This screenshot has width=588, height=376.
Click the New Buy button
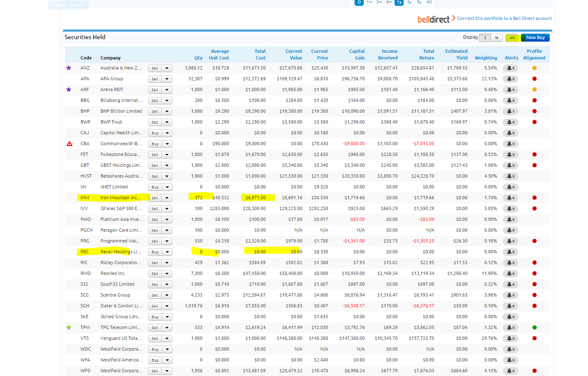(x=535, y=38)
